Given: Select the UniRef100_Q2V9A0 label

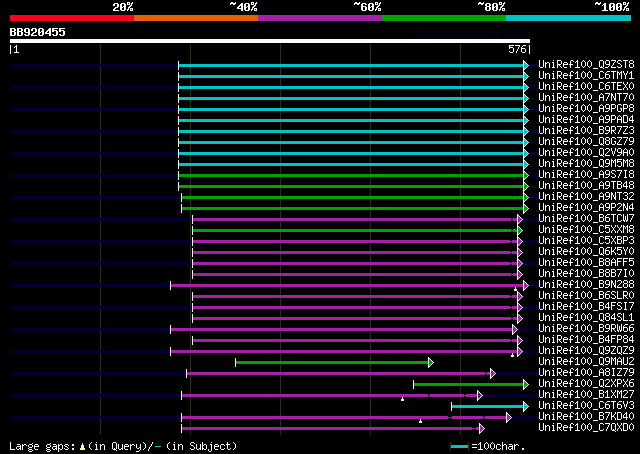Looking at the screenshot, I should tap(586, 153).
